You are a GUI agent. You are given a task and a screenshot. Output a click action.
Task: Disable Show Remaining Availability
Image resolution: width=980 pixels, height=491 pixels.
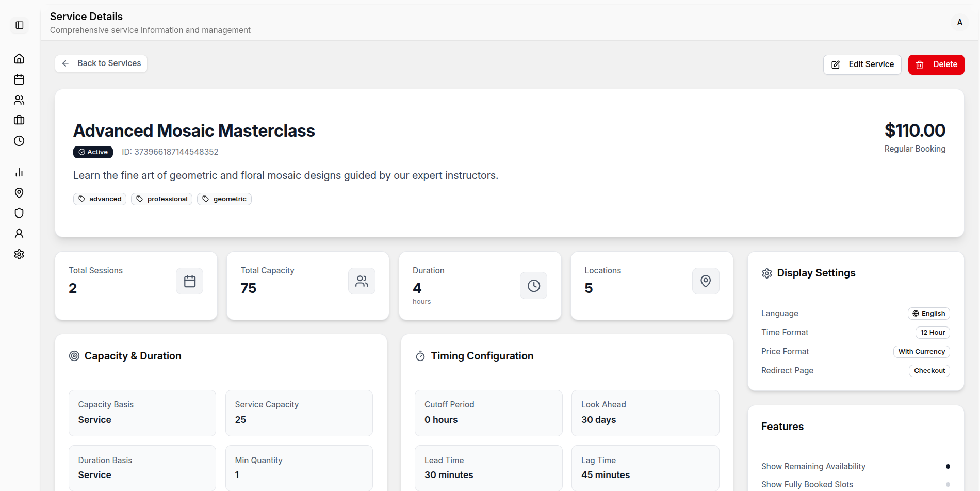(949, 466)
